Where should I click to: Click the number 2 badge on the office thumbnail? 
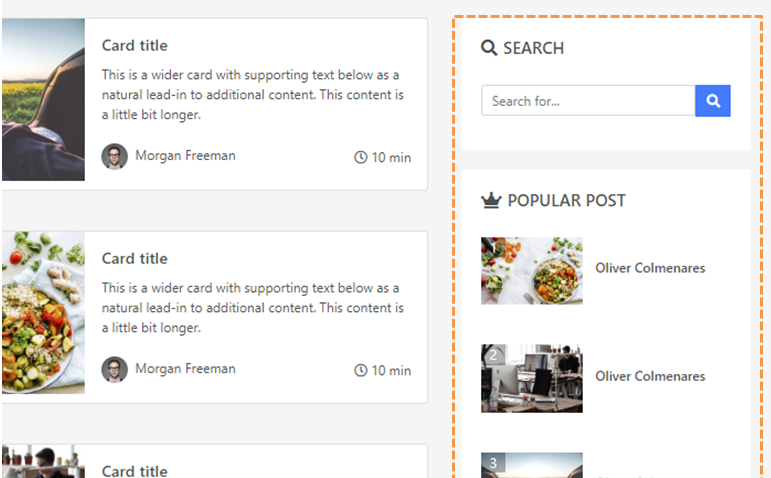493,355
